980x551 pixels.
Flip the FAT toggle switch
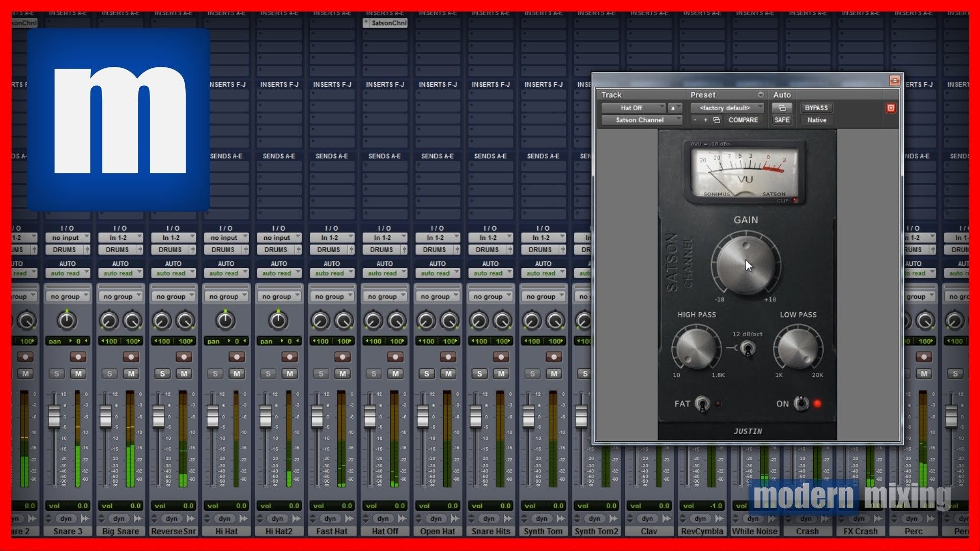point(702,404)
